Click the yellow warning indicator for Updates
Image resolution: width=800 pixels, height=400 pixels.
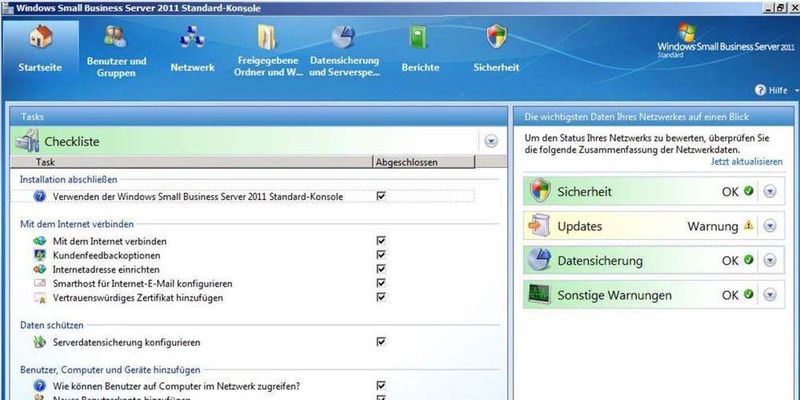pyautogui.click(x=748, y=225)
